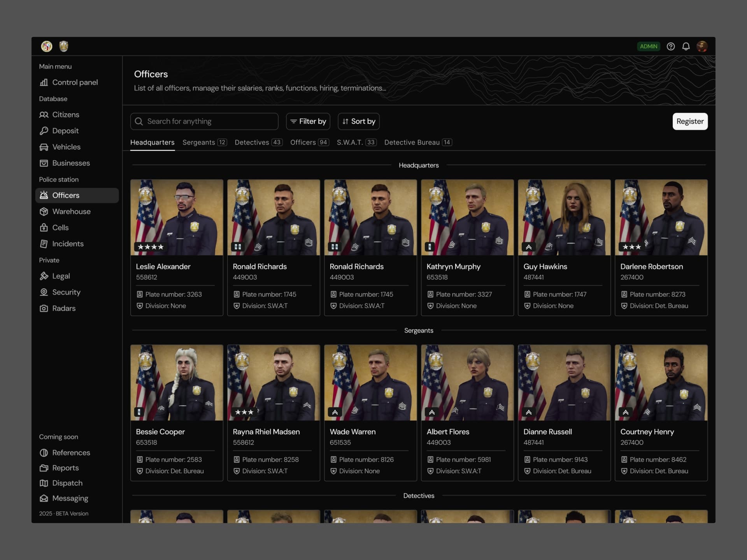The width and height of the screenshot is (747, 560).
Task: Click Rayna Rhiel Madsen's name
Action: point(266,432)
